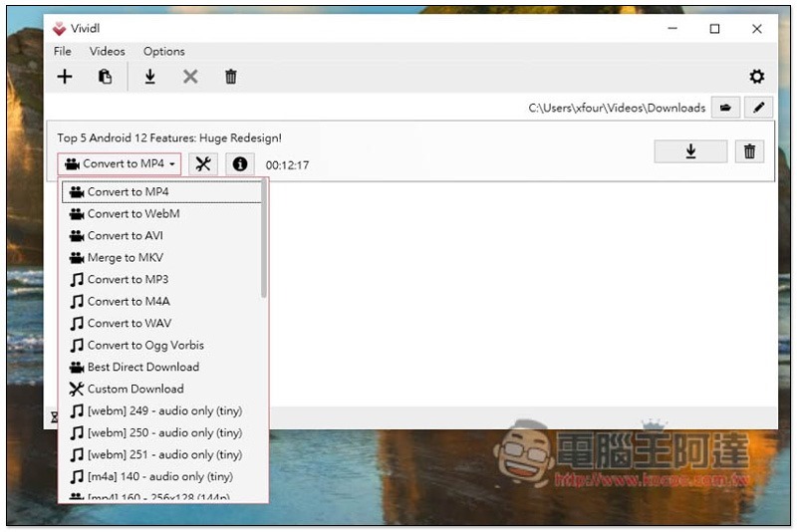Screen dimensions: 797x532
Task: Open the File menu
Action: [x=63, y=51]
